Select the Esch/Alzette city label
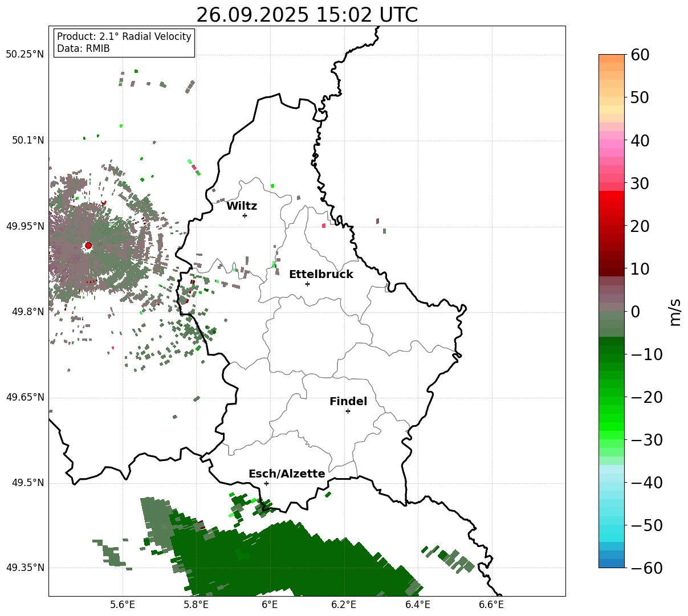The image size is (688, 616). click(x=287, y=474)
